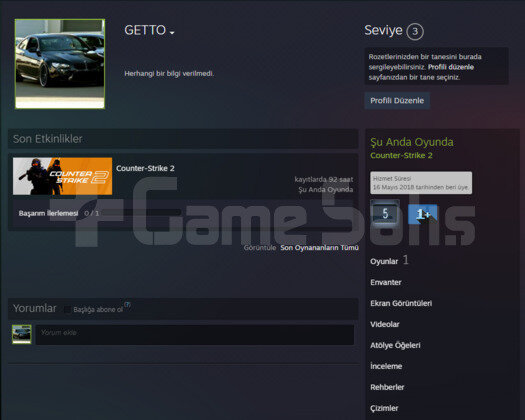Open the Oyunlar section link
This screenshot has width=525, height=420.
(384, 261)
